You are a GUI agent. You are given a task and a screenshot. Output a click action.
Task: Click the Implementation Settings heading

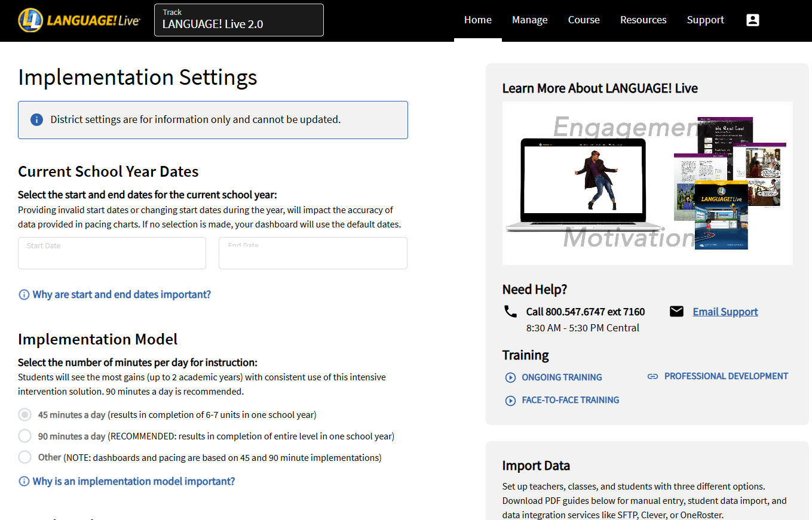point(137,78)
